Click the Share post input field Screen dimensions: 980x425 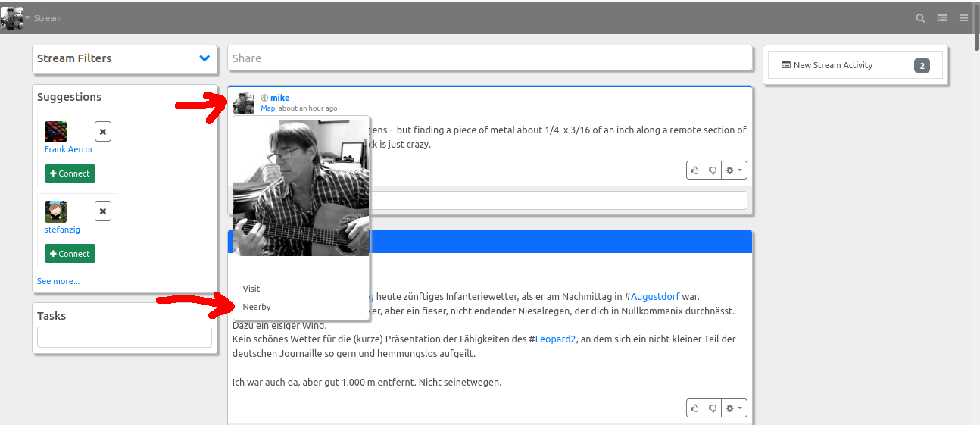pyautogui.click(x=489, y=58)
